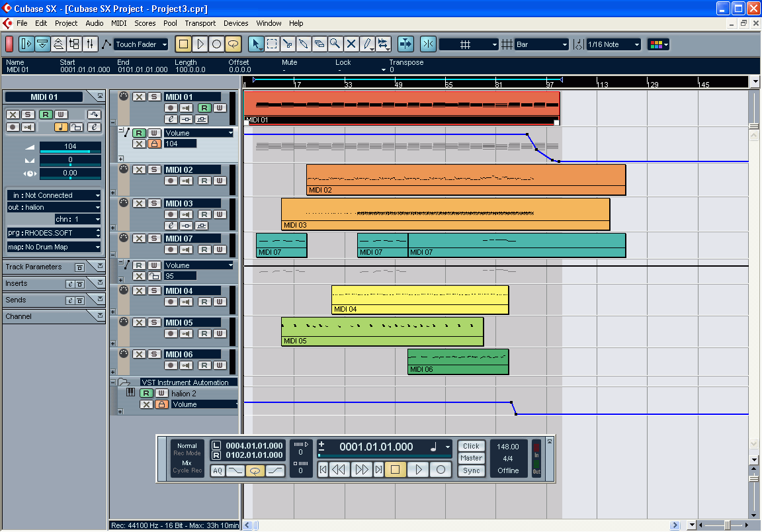Toggle Snap on/off in the toolbar
Image resolution: width=762 pixels, height=532 pixels.
pyautogui.click(x=428, y=44)
